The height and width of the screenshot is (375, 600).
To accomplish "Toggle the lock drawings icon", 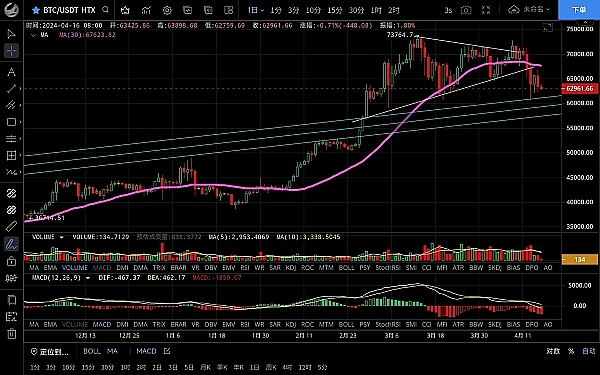I will coord(11,261).
